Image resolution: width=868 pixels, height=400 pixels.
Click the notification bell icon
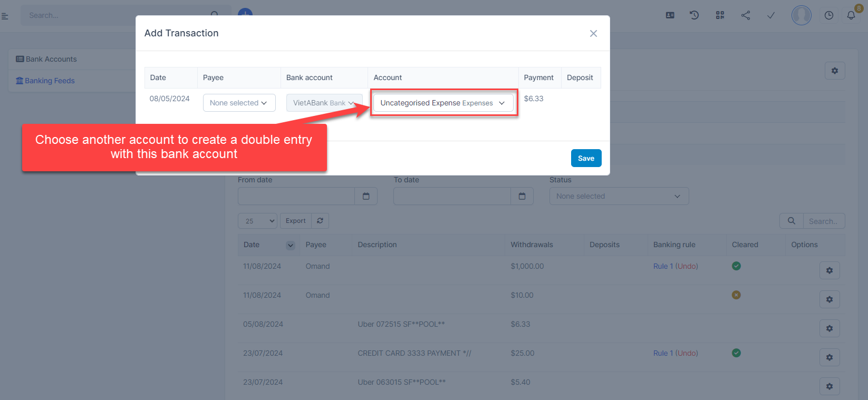click(x=851, y=15)
